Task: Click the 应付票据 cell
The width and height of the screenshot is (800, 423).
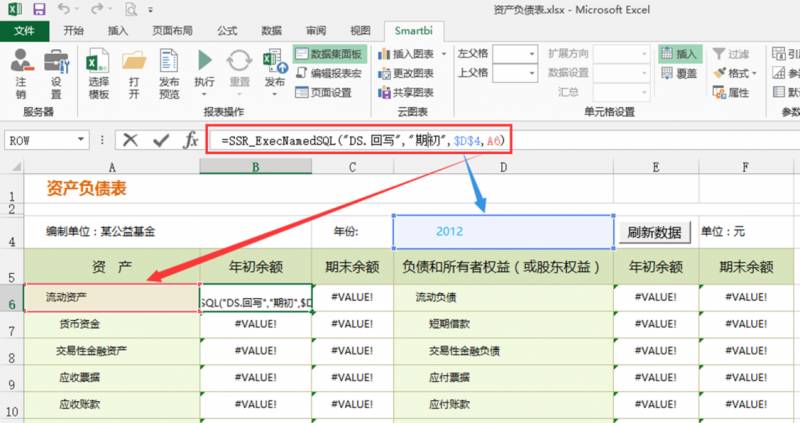Action: tap(503, 378)
